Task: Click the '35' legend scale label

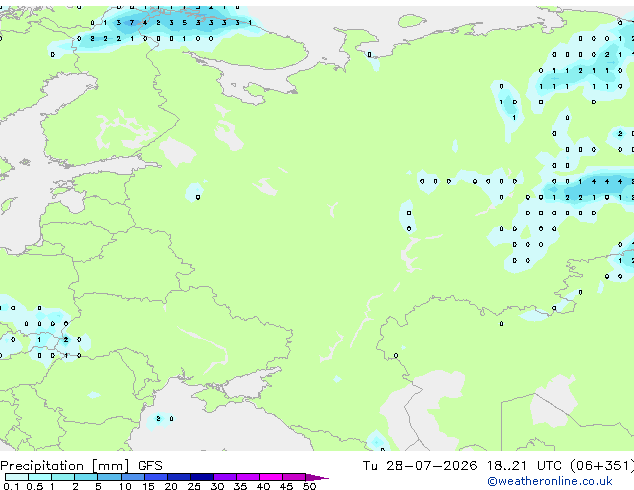Action: click(x=240, y=486)
